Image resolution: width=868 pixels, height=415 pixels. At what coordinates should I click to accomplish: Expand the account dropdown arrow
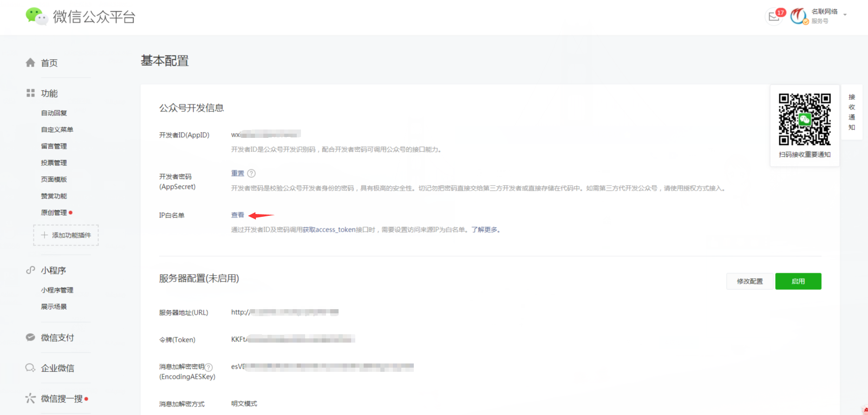tap(845, 15)
